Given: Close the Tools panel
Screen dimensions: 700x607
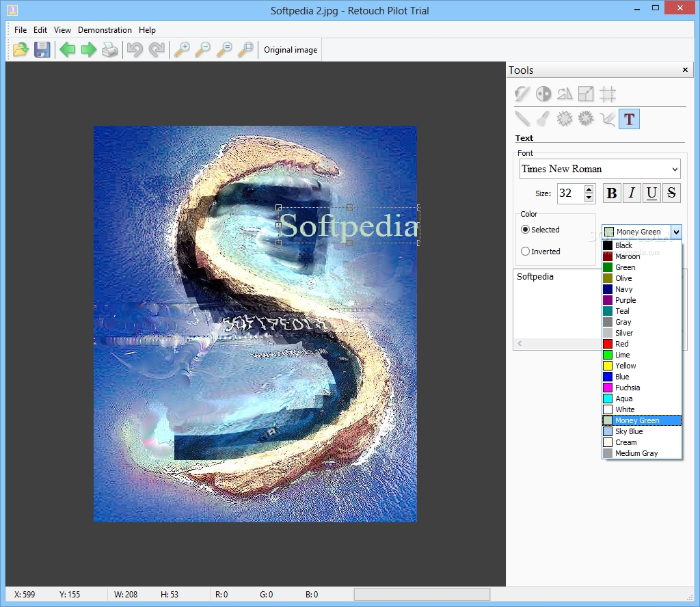Looking at the screenshot, I should (x=685, y=70).
